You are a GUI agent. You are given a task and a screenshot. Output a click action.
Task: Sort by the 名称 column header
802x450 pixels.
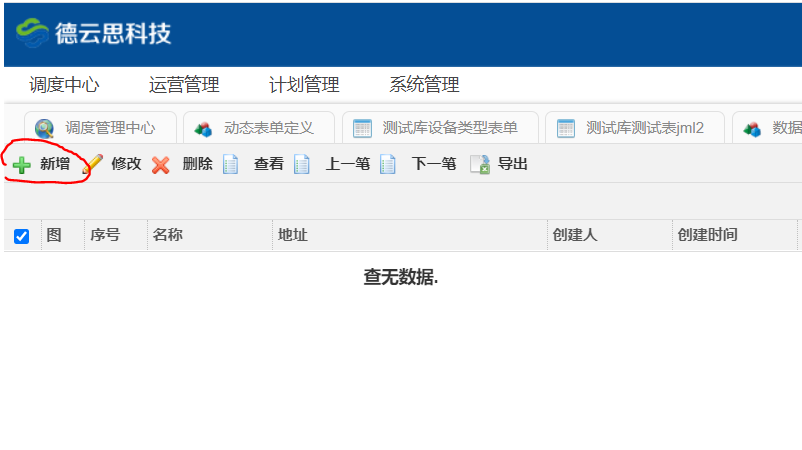pos(168,235)
